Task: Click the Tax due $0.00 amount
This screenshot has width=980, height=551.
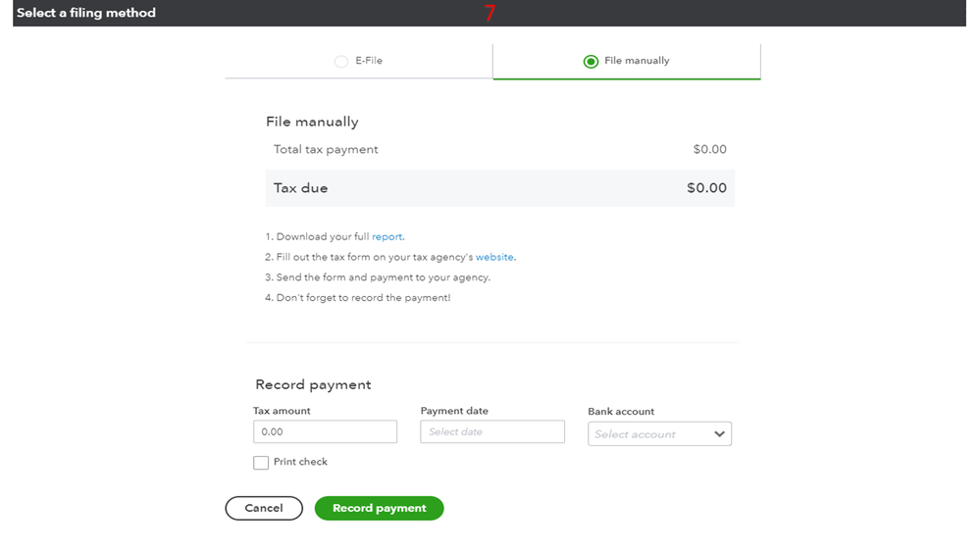Action: coord(706,188)
